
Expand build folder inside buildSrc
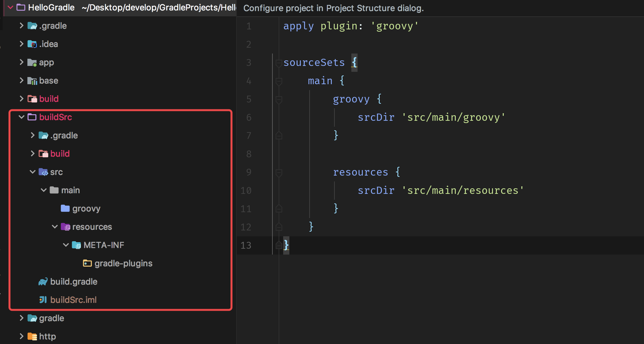tap(33, 154)
